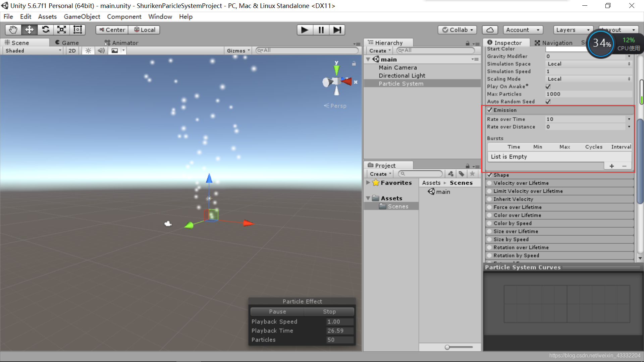
Task: Select the Hand tool
Action: [13, 30]
